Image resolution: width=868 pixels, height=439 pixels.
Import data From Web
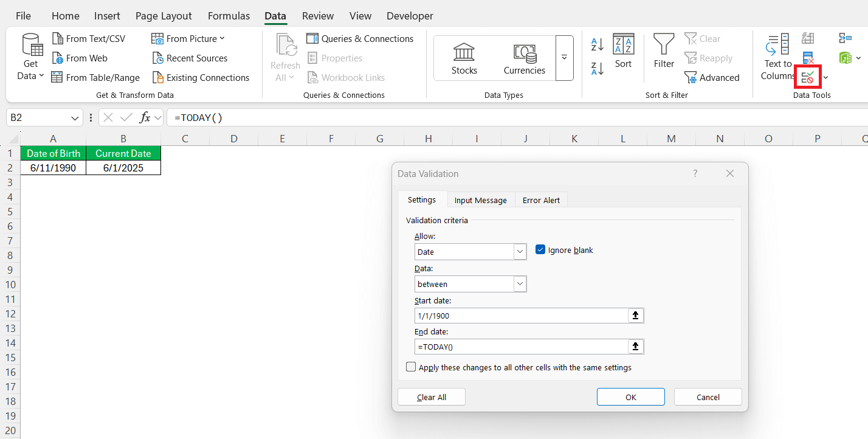pos(80,58)
